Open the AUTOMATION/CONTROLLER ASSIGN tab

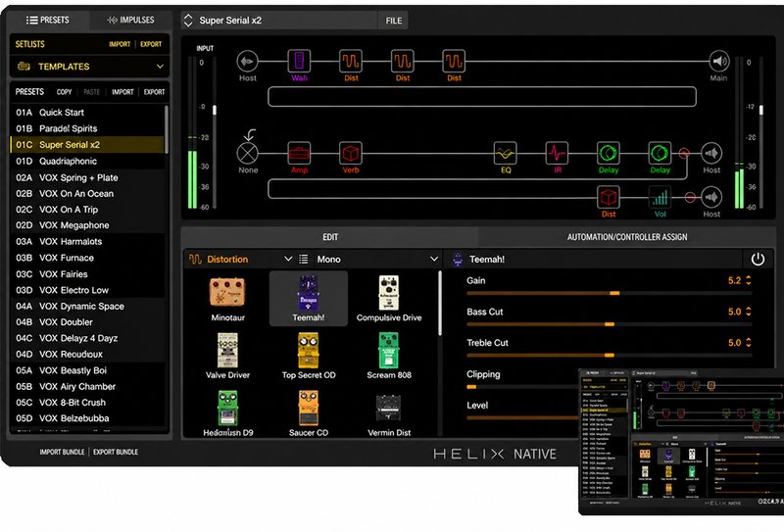pos(627,237)
